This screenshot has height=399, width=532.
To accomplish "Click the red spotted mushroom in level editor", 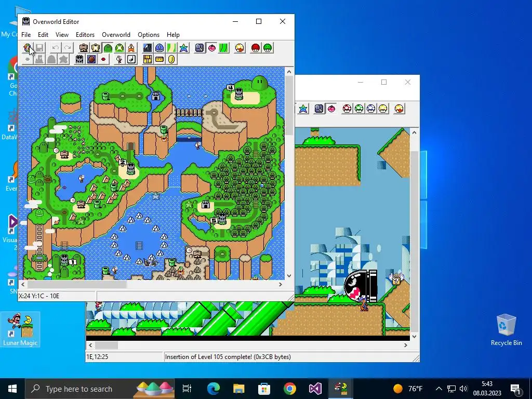I will click(x=347, y=109).
